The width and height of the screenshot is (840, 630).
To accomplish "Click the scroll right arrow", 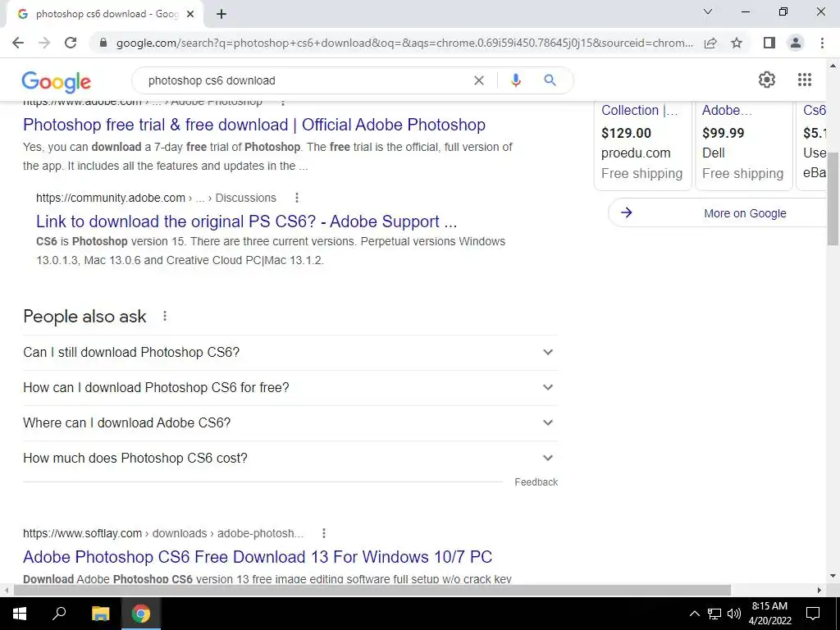I will [x=819, y=590].
